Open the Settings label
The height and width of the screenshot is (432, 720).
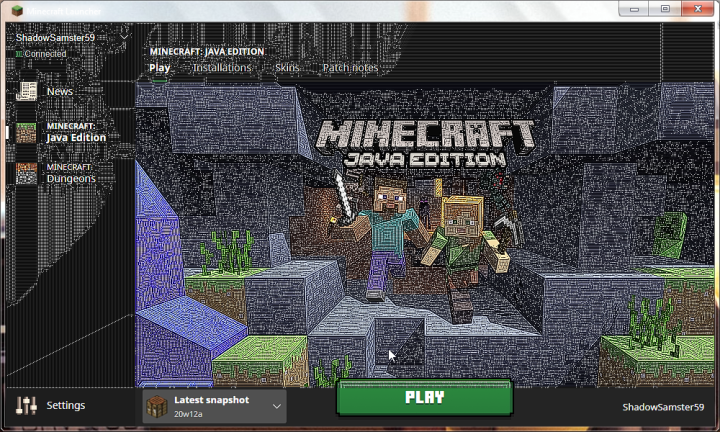coord(66,405)
